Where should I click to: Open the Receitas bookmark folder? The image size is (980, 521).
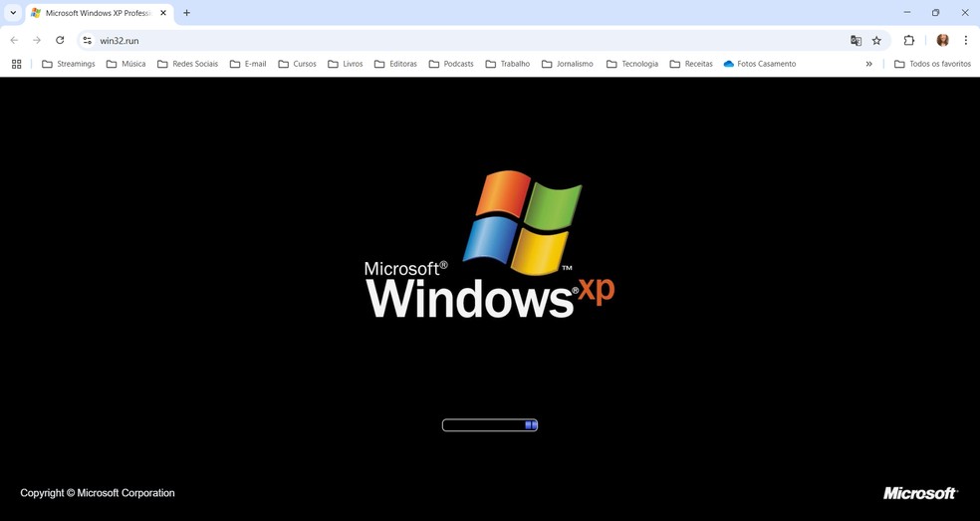pos(690,64)
